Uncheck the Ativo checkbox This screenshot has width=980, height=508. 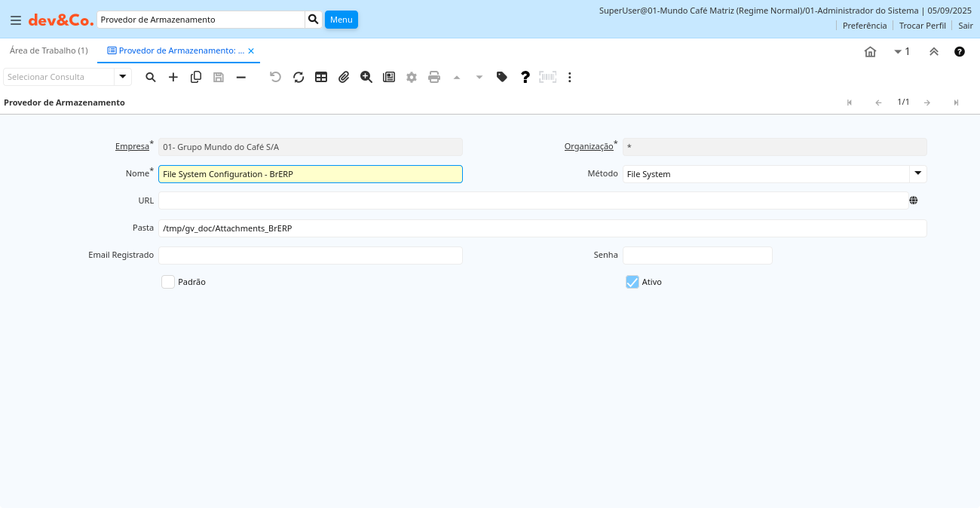632,282
